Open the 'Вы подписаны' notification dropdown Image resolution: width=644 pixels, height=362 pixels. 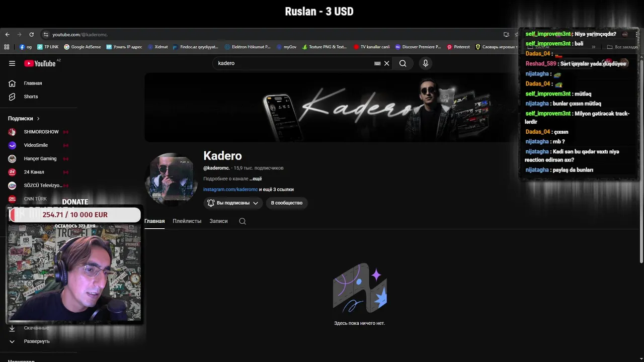point(233,203)
